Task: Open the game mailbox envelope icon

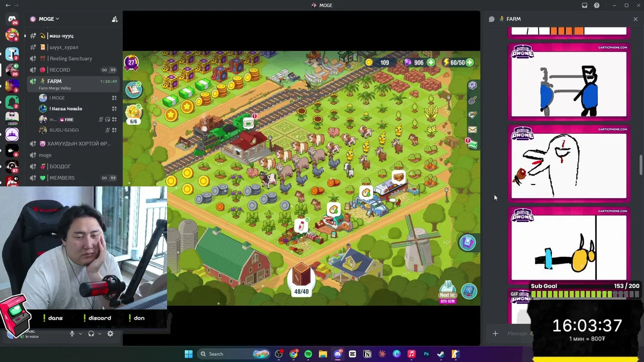Action: [472, 130]
